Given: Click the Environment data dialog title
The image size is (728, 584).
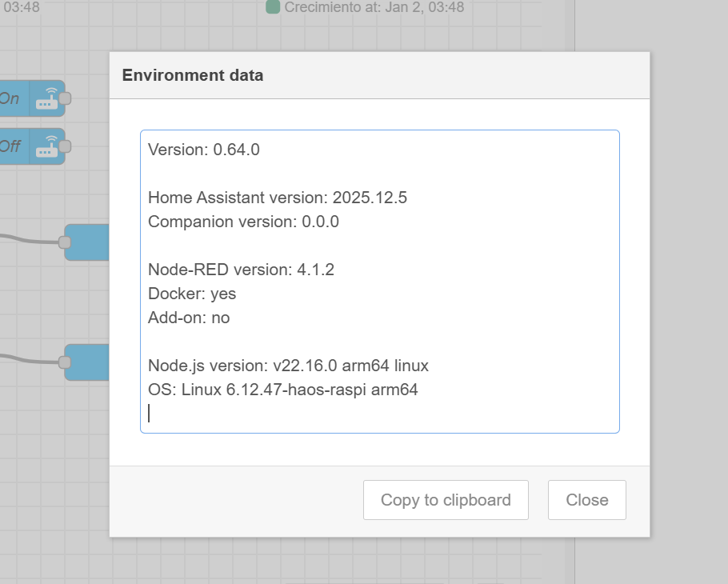Looking at the screenshot, I should [x=192, y=75].
